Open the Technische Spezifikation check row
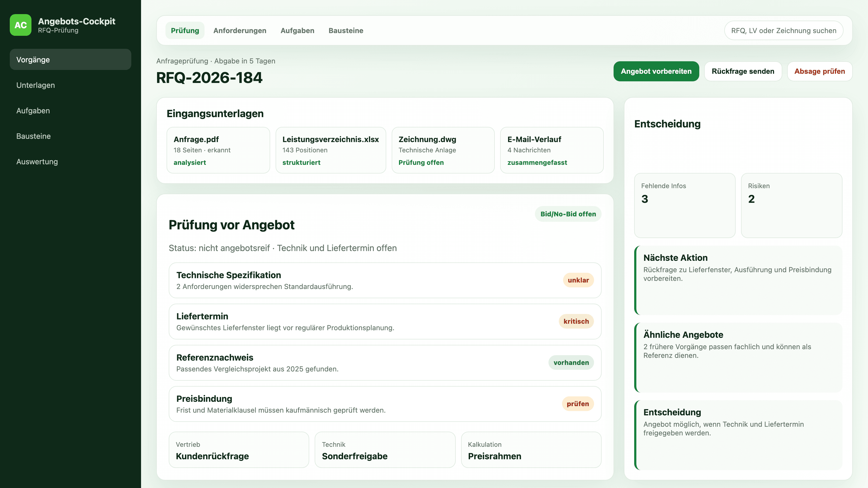Viewport: 868px width, 488px height. pyautogui.click(x=385, y=280)
